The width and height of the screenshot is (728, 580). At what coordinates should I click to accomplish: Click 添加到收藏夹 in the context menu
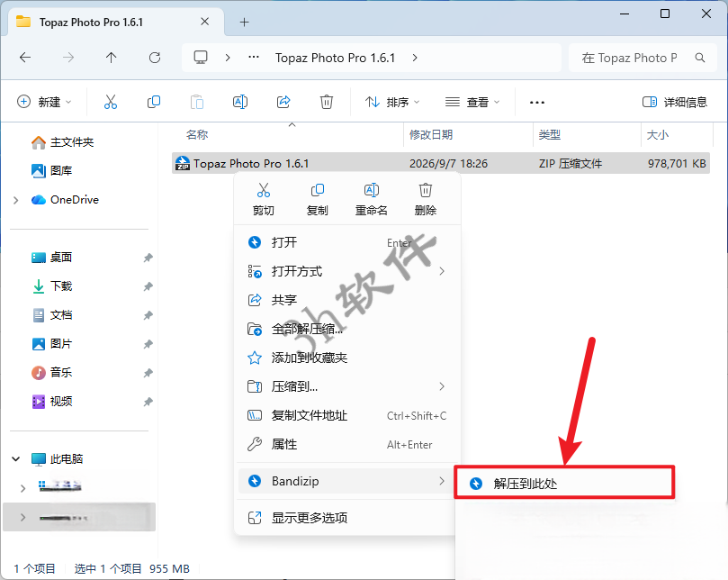347,358
